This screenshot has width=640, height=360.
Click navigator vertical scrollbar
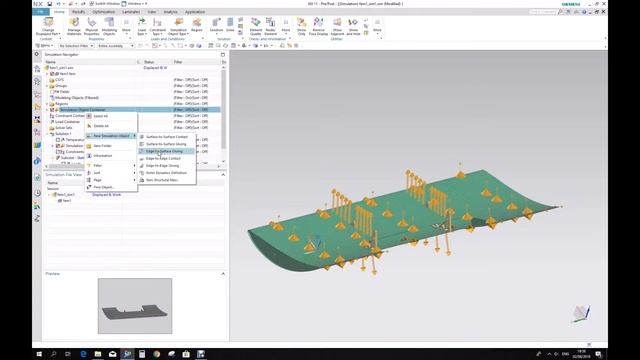click(x=223, y=110)
